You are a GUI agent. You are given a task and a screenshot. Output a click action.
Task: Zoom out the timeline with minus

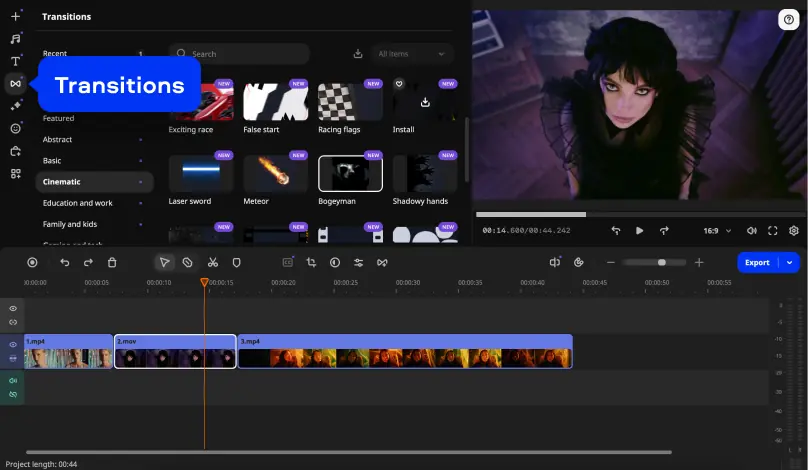[x=611, y=262]
